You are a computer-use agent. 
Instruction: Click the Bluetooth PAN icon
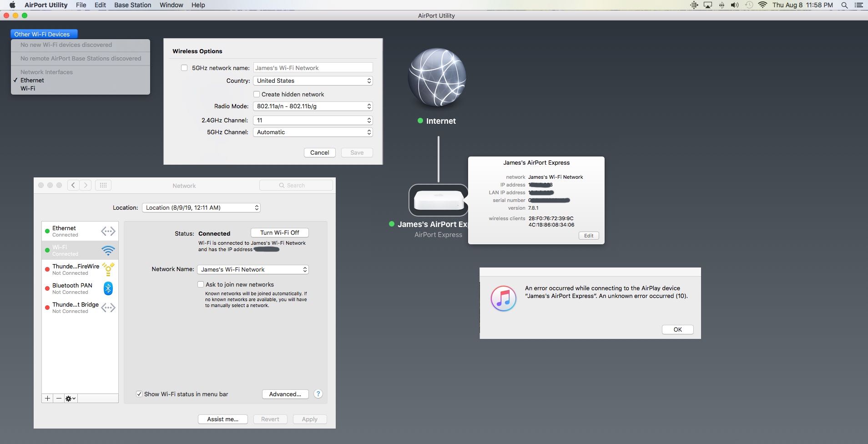pos(108,288)
